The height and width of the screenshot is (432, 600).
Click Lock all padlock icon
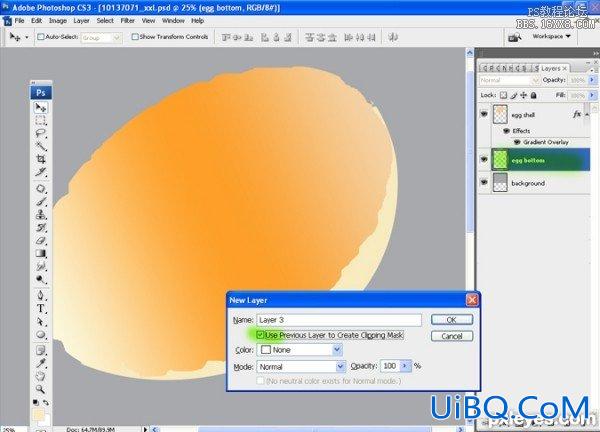533,95
